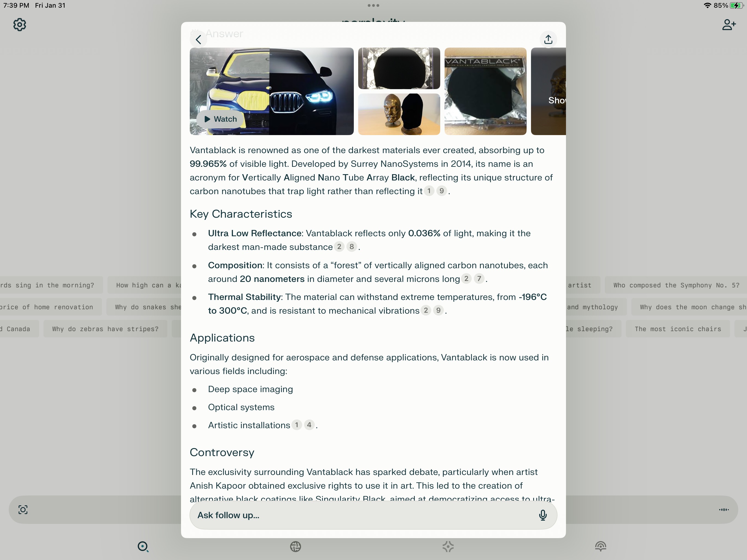This screenshot has height=560, width=747.
Task: Tap bold '20 nanometers' text
Action: (272, 279)
